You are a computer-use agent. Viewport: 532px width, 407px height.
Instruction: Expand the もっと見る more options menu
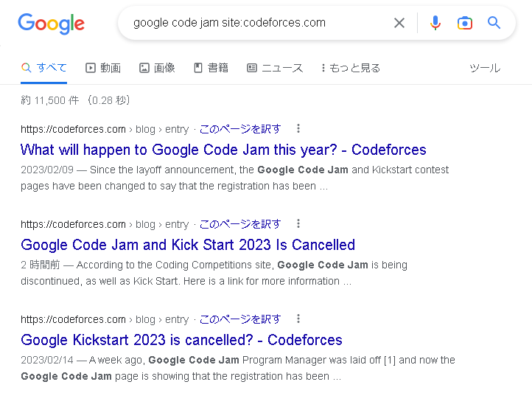351,68
